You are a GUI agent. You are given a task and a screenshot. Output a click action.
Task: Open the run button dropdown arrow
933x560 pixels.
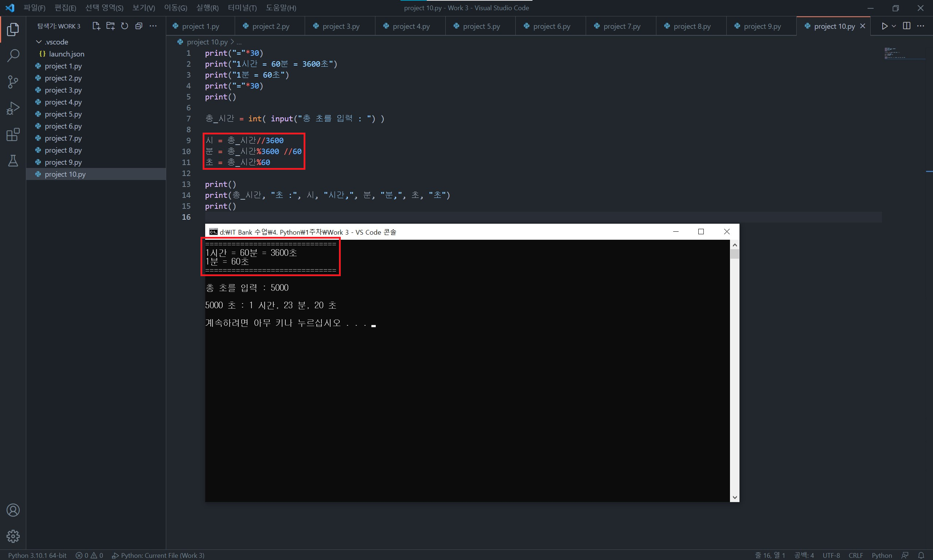(894, 26)
